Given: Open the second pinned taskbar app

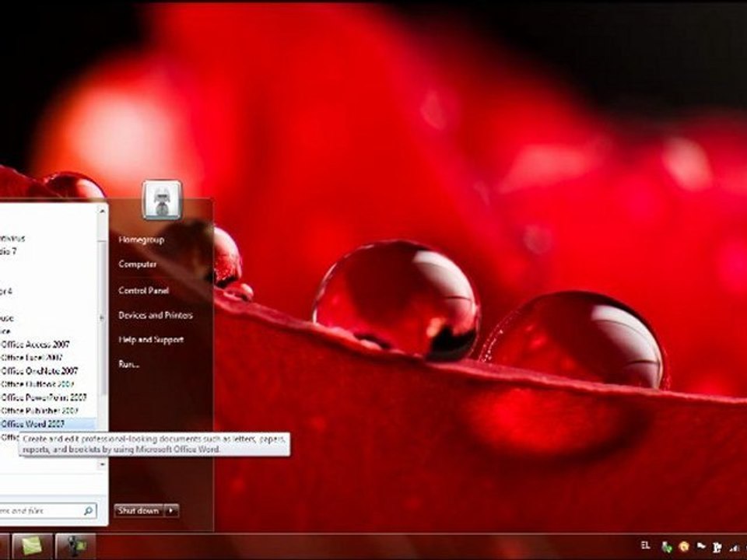Looking at the screenshot, I should click(x=75, y=547).
